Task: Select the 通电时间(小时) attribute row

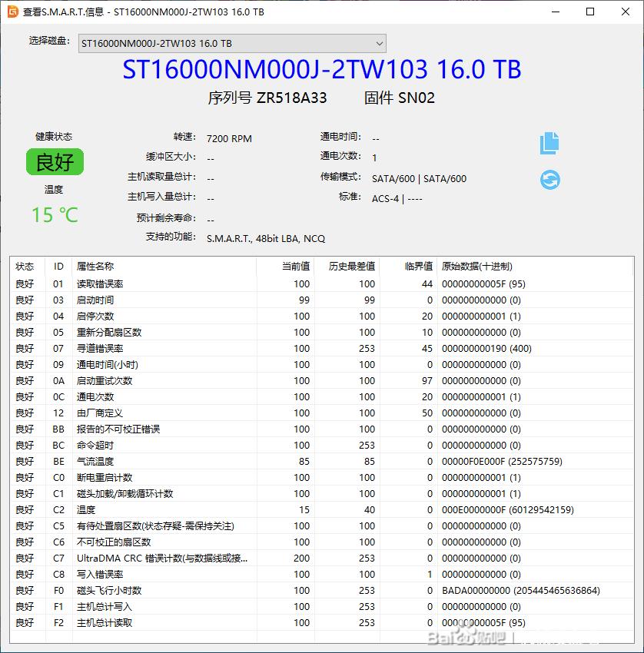Action: [x=321, y=365]
